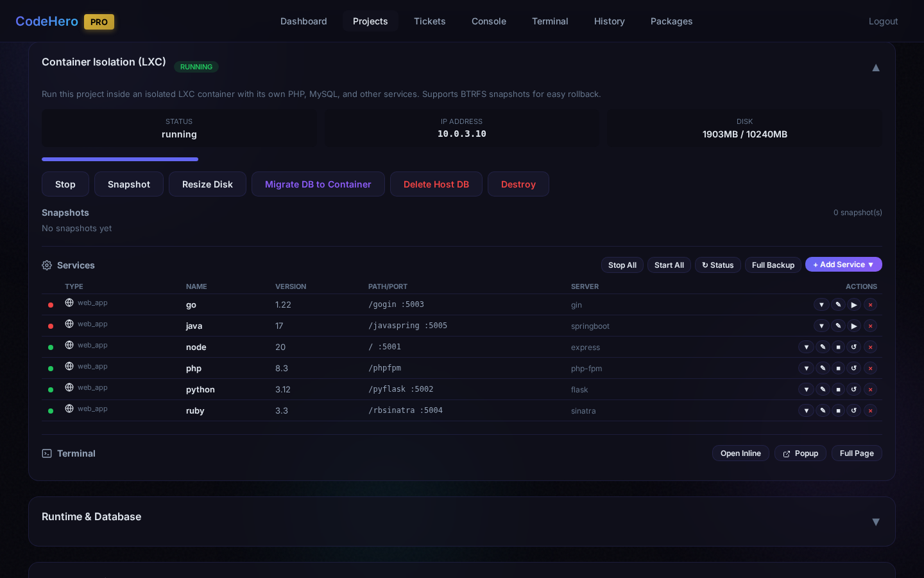Expand the Runtime & Database section
Image resolution: width=924 pixels, height=578 pixels.
(875, 521)
